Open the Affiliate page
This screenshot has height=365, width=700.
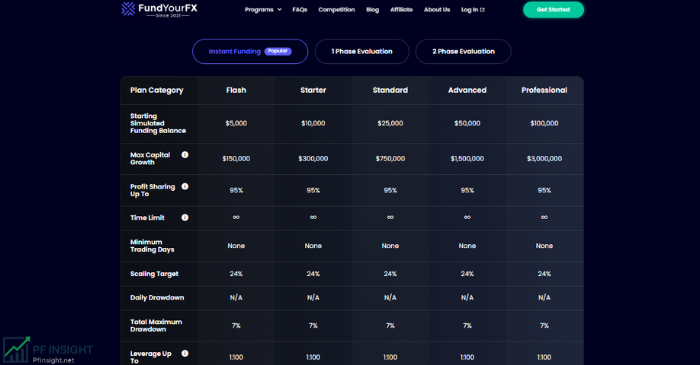click(401, 10)
